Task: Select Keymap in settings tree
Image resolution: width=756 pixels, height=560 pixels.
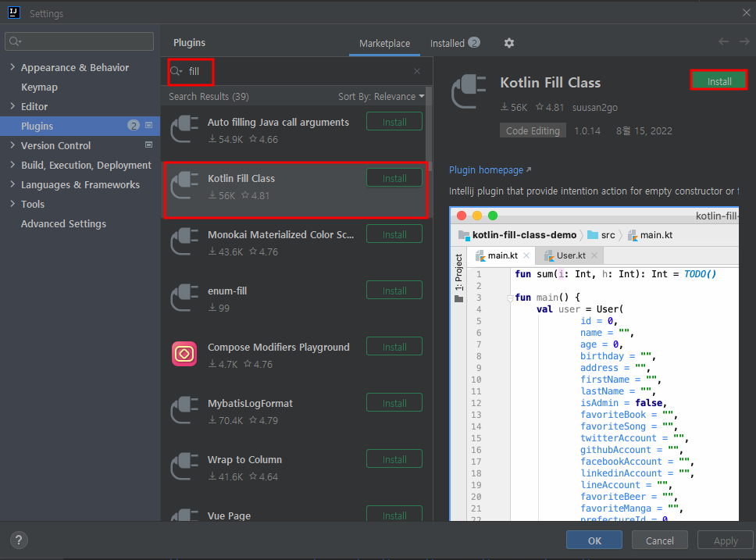Action: click(x=39, y=87)
